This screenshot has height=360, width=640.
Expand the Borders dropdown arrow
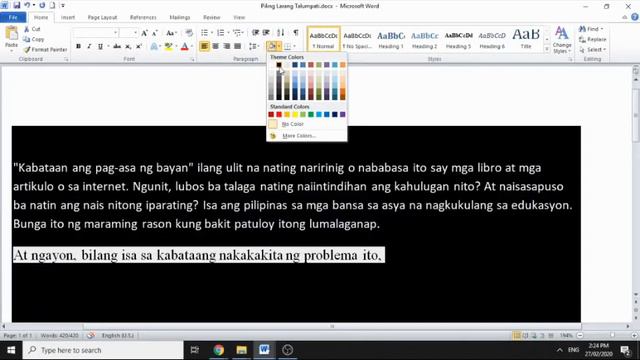294,46
